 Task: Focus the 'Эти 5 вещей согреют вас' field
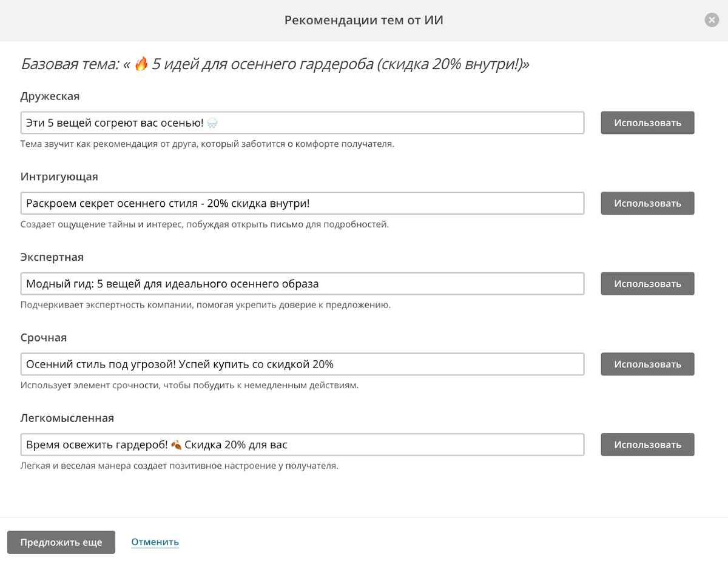coord(302,123)
